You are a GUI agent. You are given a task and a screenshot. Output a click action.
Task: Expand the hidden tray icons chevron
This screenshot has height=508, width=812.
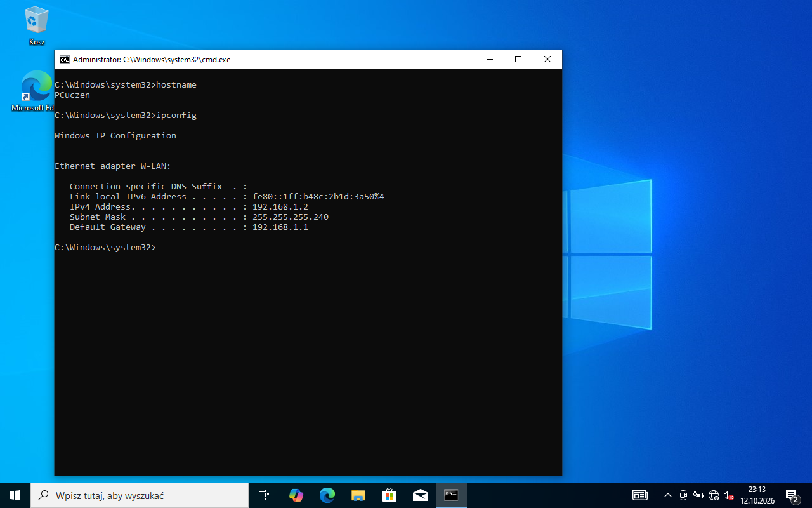tap(667, 495)
